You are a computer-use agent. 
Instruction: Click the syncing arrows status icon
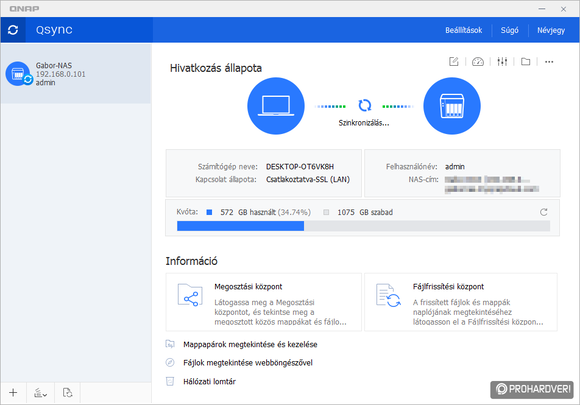click(x=365, y=105)
